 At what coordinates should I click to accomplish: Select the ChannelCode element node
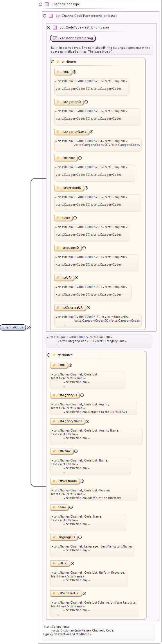13,327
